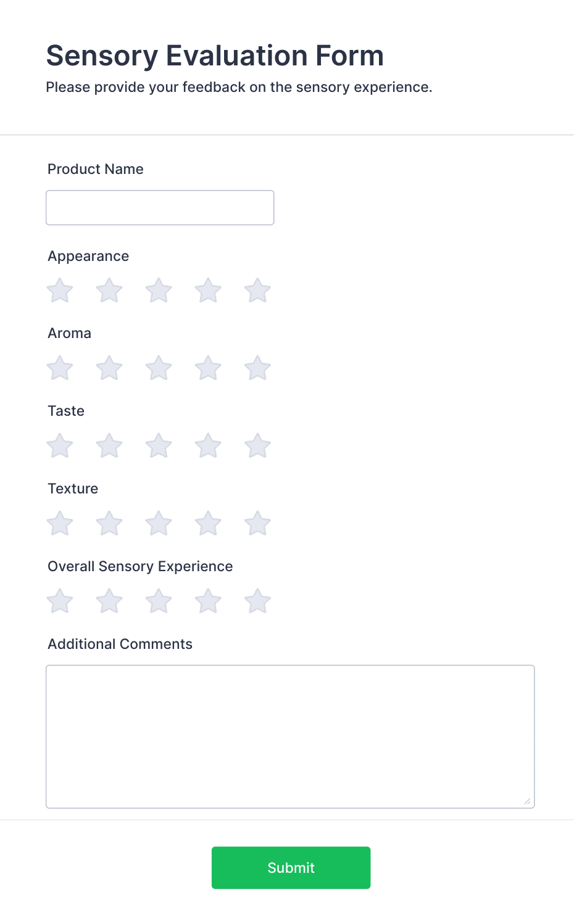Rate Appearance one star
The height and width of the screenshot is (924, 574).
tap(59, 291)
